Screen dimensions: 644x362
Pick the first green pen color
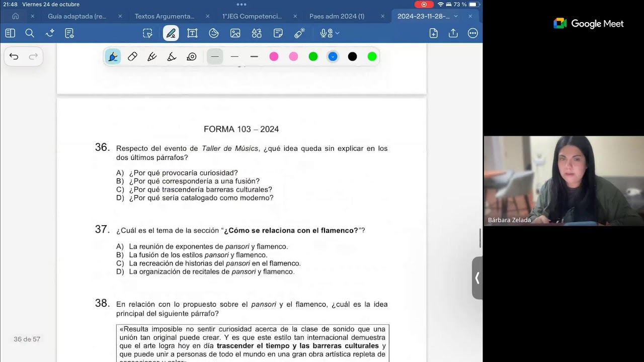[313, 57]
